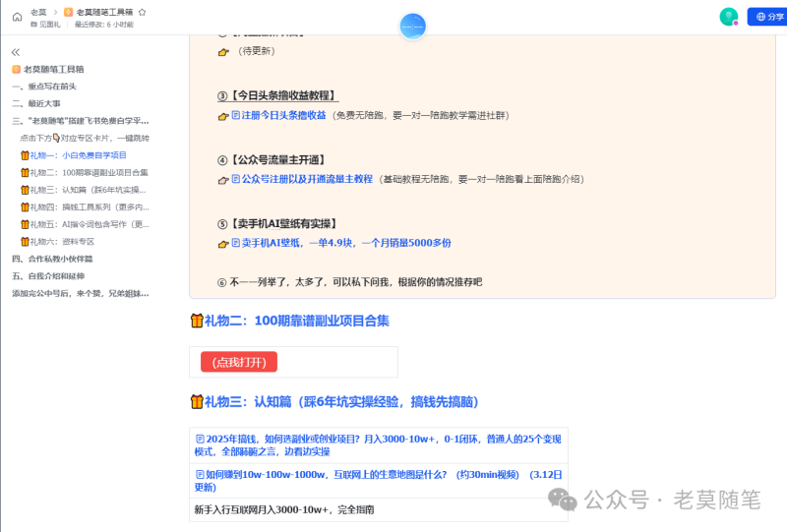Click the 见面礼 folder label
The width and height of the screenshot is (787, 532).
(50, 24)
